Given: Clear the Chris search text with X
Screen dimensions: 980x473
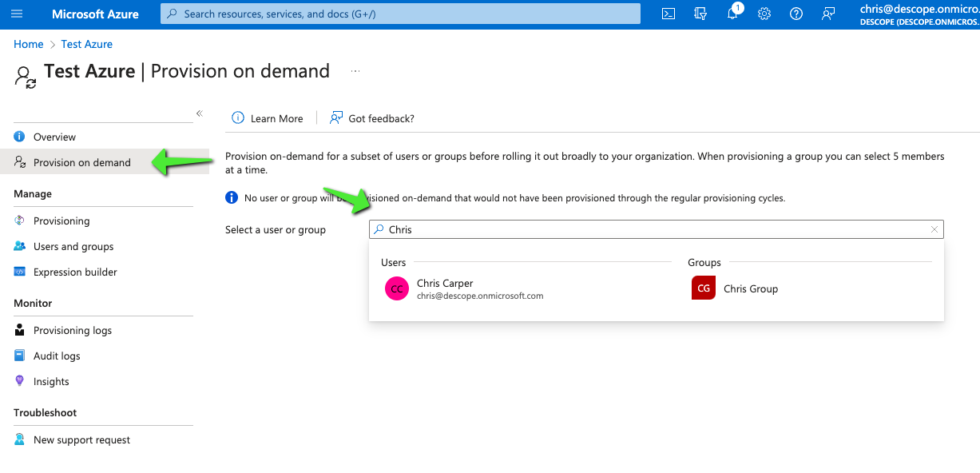Looking at the screenshot, I should pos(934,229).
